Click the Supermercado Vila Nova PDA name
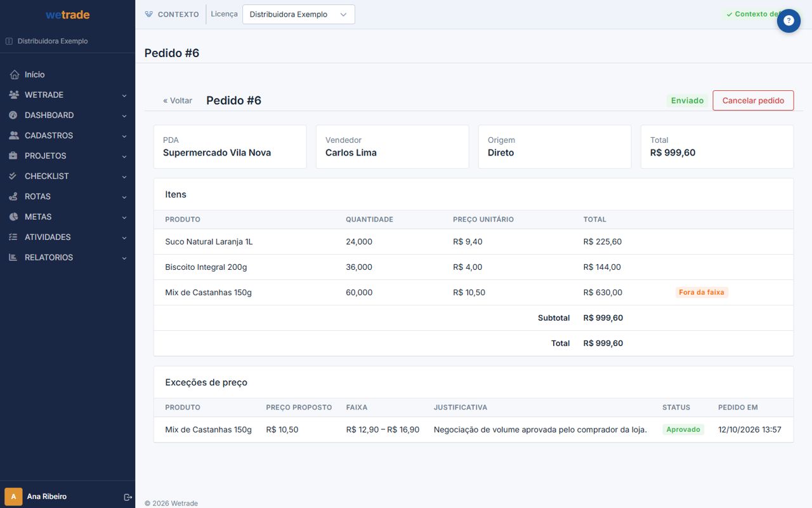Screen dimensions: 812x508 pyautogui.click(x=217, y=153)
